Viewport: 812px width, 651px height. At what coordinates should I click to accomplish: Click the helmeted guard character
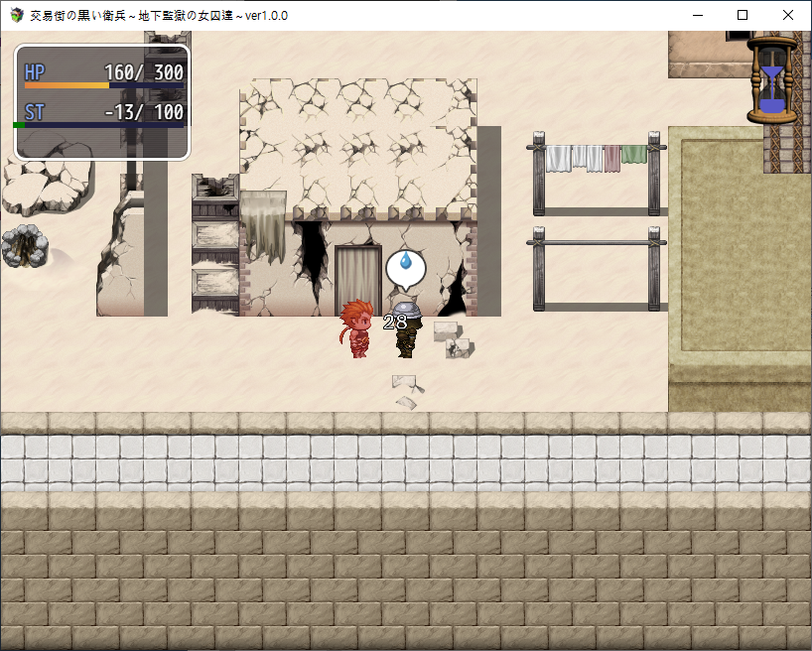408,329
